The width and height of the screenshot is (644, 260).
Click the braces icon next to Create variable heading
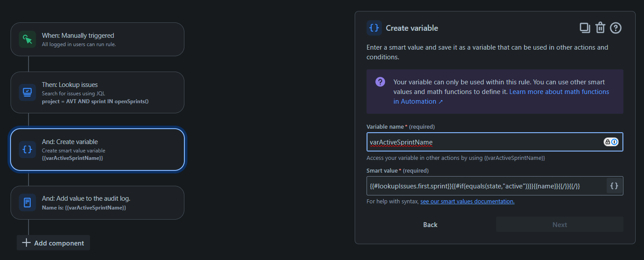(374, 28)
